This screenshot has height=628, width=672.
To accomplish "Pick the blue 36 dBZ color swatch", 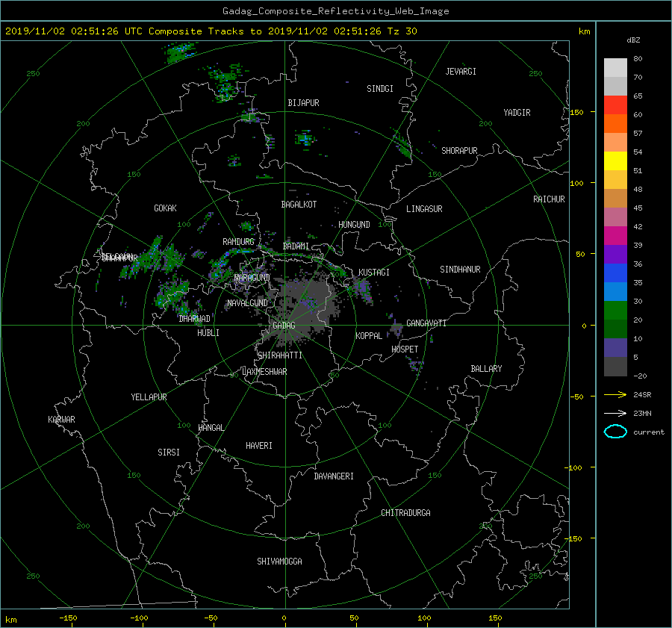I will pos(615,273).
